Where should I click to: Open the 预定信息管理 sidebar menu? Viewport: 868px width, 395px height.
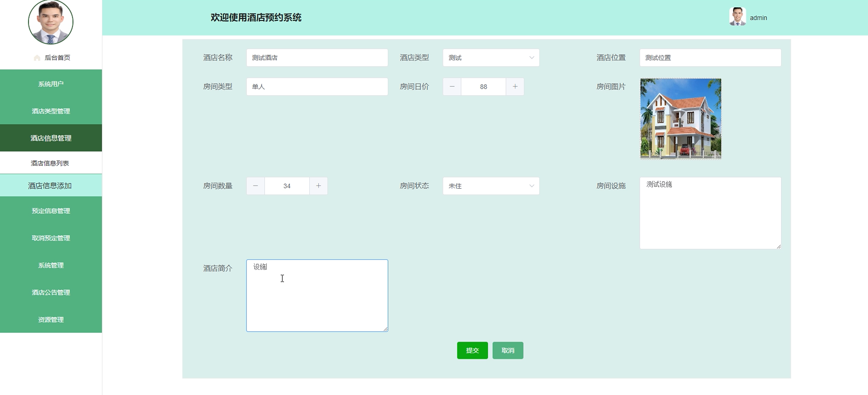(51, 211)
